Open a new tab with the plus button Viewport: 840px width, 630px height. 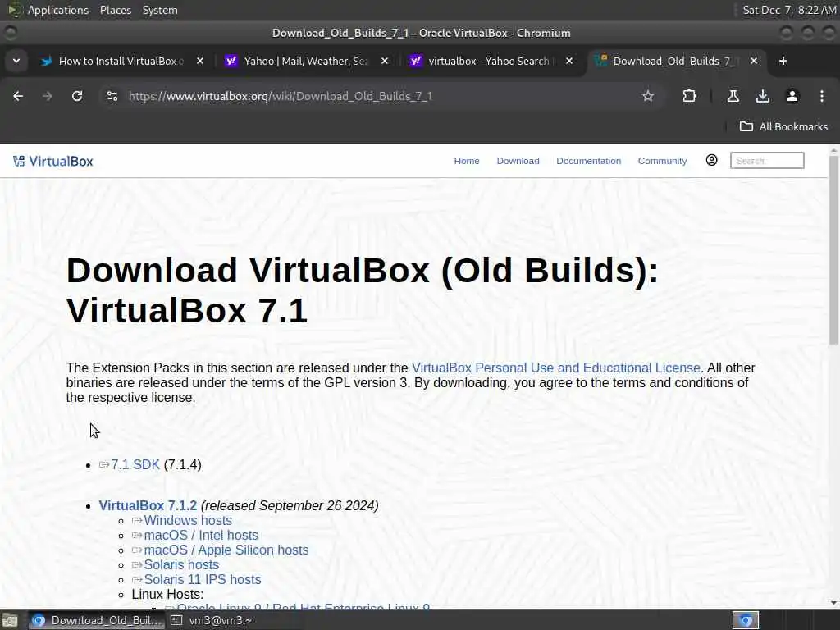783,61
